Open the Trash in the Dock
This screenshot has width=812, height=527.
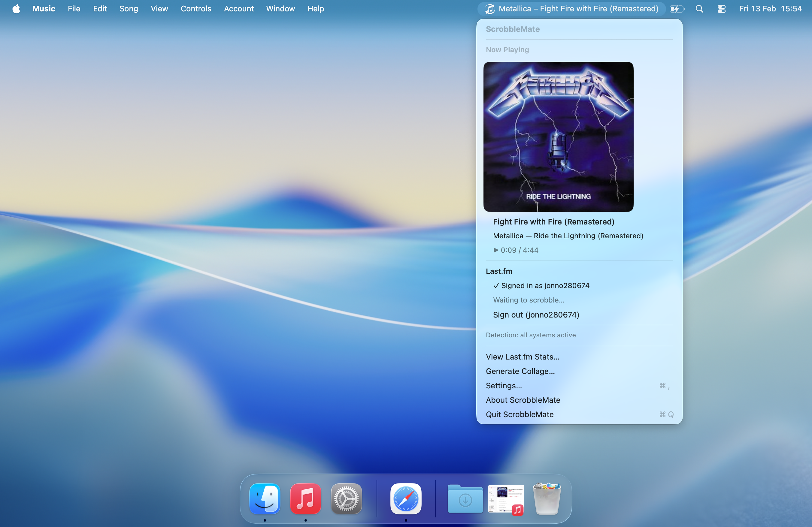[547, 499]
